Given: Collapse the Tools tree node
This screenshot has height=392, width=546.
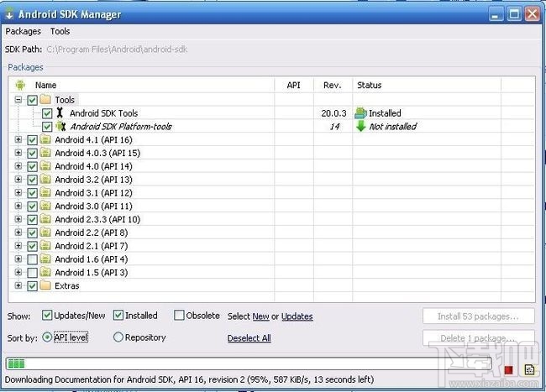Looking at the screenshot, I should point(18,100).
